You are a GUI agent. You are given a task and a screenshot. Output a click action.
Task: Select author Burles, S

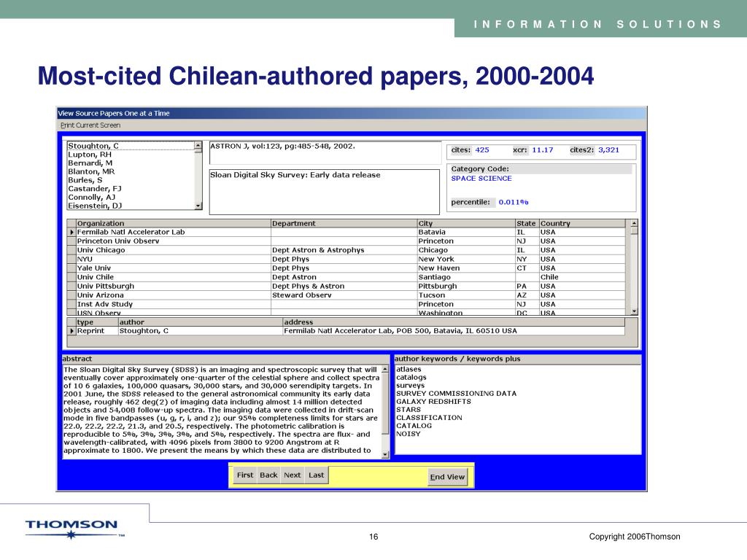click(x=131, y=180)
